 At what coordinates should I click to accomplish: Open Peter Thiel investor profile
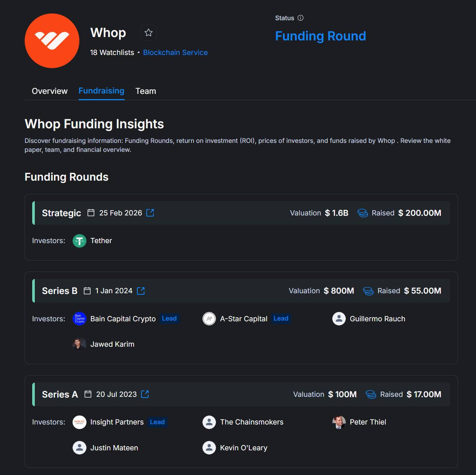(x=367, y=422)
